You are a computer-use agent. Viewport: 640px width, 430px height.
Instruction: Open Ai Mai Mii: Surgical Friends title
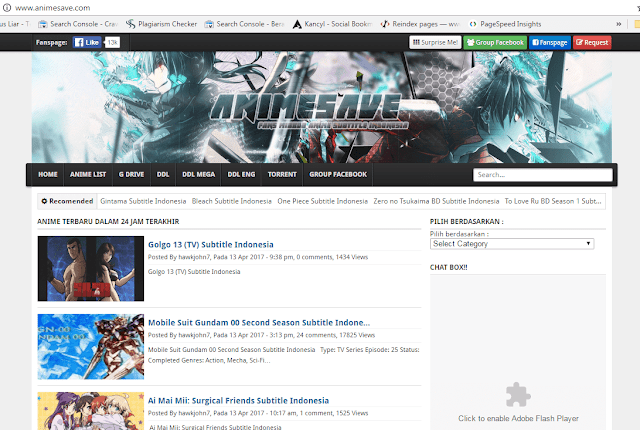(x=238, y=400)
